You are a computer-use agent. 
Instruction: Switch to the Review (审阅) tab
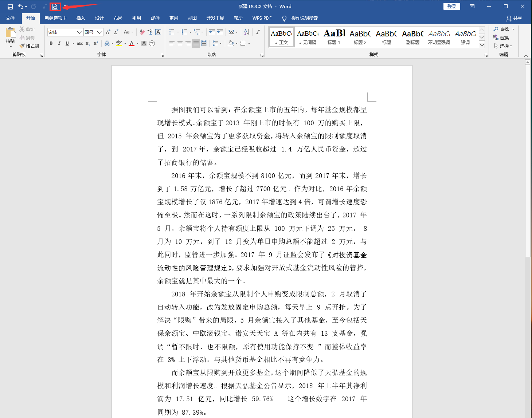click(x=173, y=18)
